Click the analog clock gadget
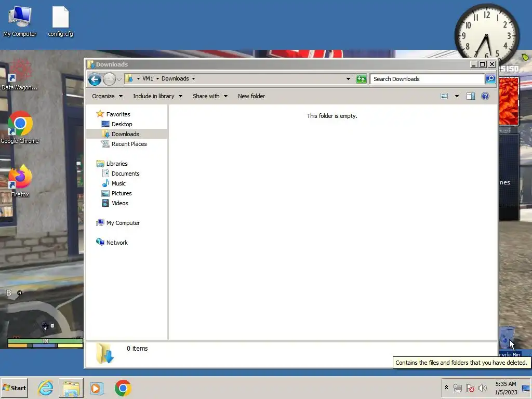 coord(486,35)
